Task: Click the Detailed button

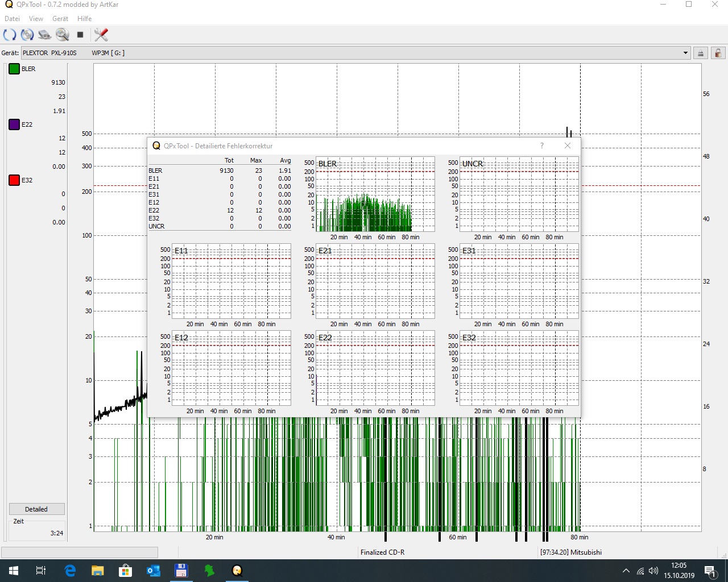Action: (x=36, y=509)
